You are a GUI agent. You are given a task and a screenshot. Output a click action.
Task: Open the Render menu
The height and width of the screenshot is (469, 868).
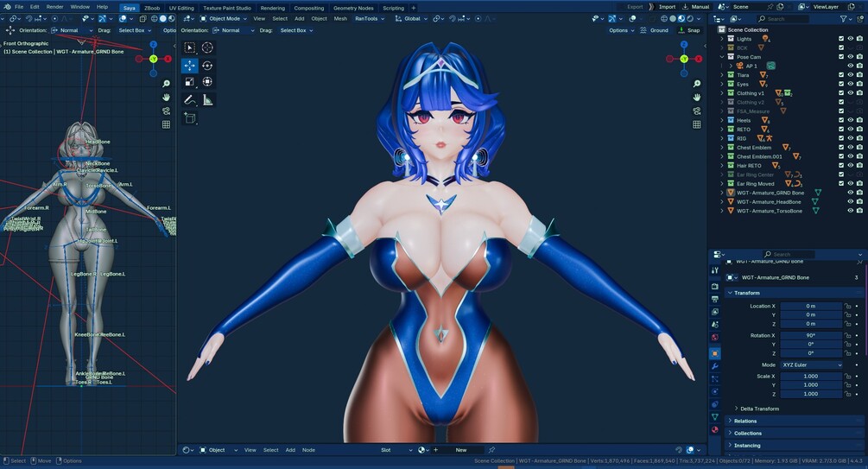coord(54,7)
